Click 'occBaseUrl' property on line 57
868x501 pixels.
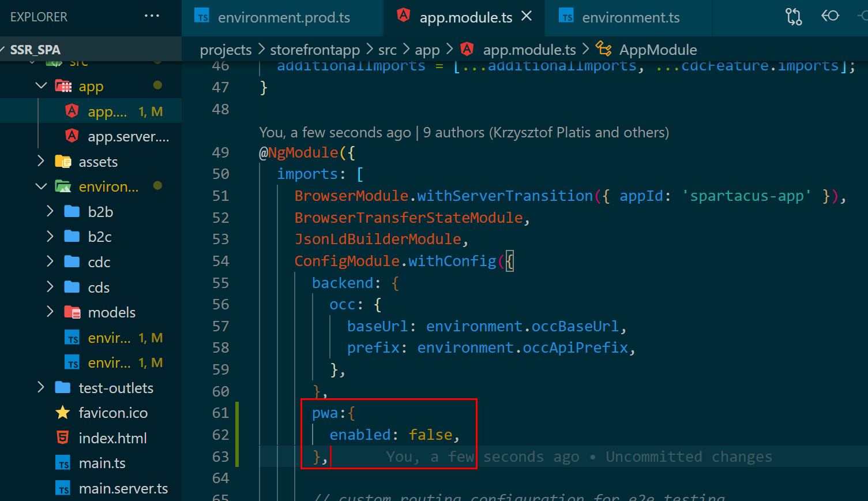[576, 326]
